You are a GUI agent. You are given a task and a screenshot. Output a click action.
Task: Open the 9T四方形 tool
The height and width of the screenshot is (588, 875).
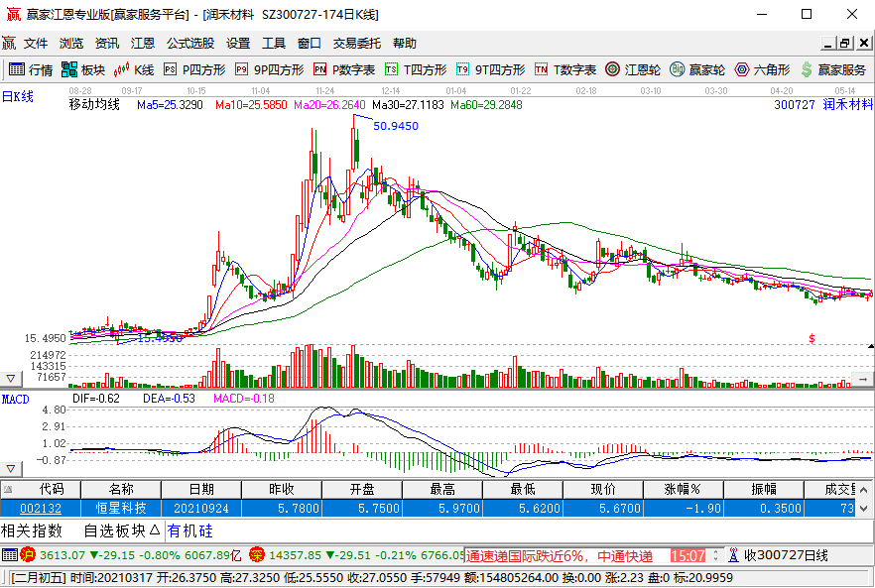[490, 69]
